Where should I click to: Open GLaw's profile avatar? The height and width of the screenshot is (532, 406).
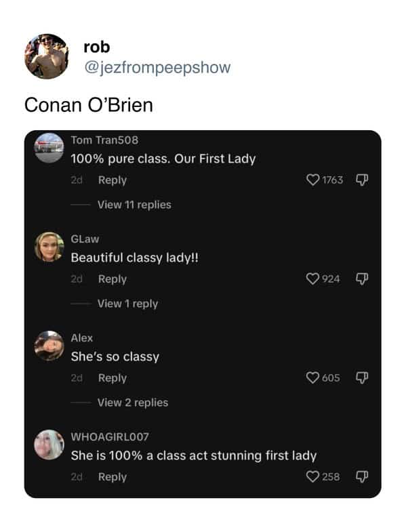pos(49,247)
